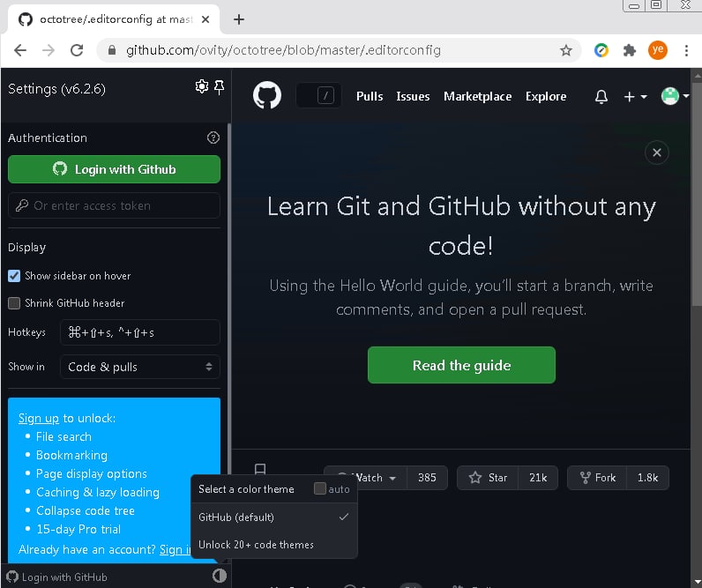This screenshot has height=588, width=702.
Task: Click 'Page display options' text
Action: coord(92,473)
